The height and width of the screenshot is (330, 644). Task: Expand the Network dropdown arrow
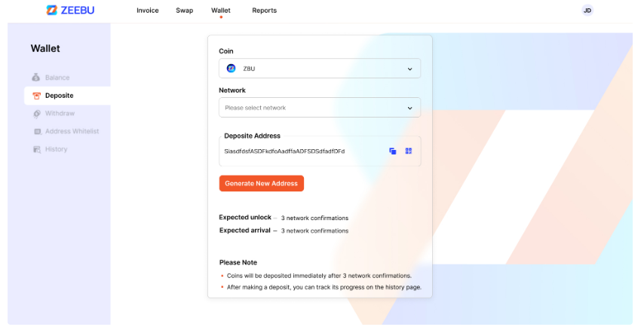pyautogui.click(x=410, y=108)
